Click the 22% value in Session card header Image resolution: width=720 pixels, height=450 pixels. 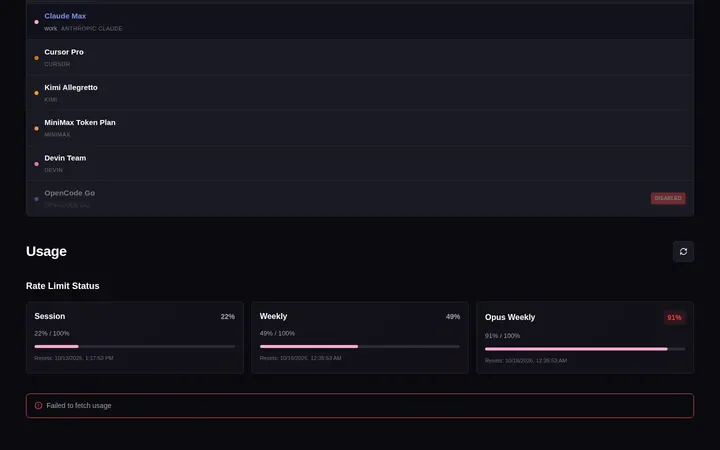coord(228,316)
